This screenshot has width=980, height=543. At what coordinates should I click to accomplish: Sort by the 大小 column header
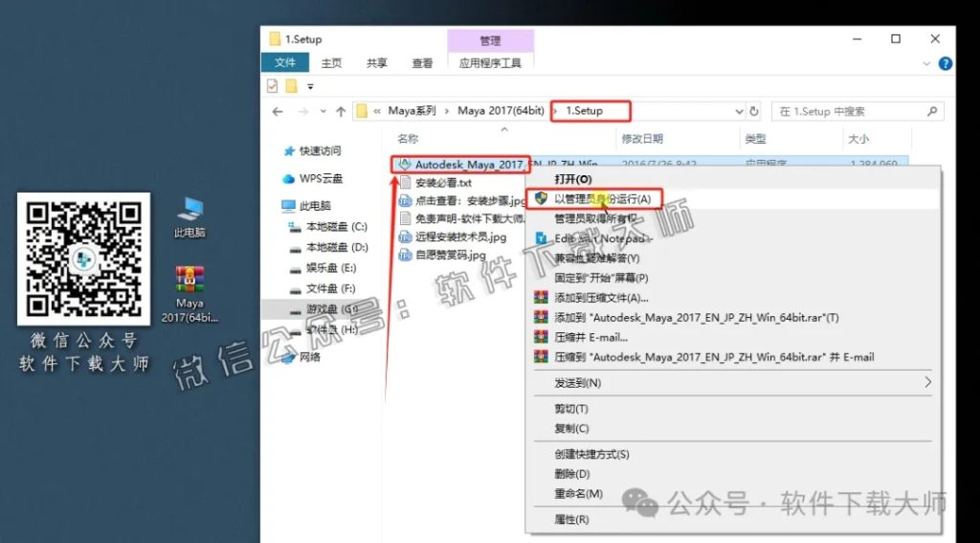click(x=858, y=139)
